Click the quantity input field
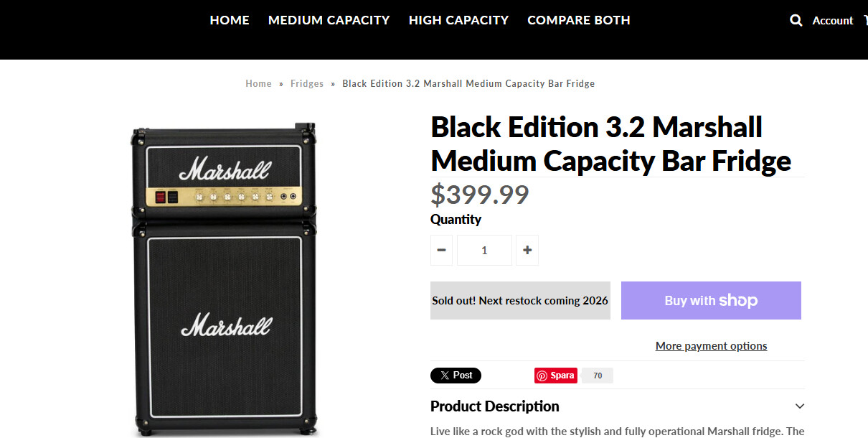This screenshot has width=868, height=438. tap(484, 250)
